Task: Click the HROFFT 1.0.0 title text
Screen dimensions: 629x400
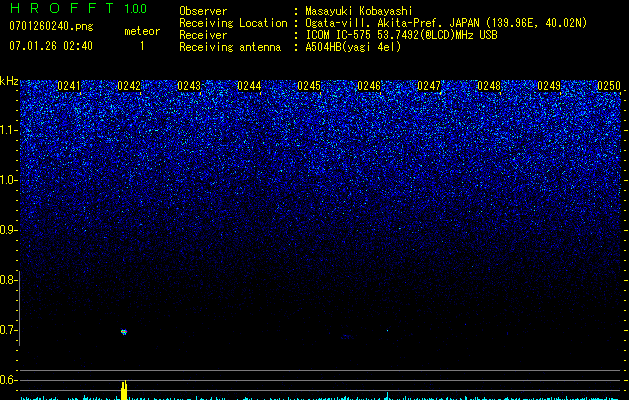Action: tap(78, 8)
